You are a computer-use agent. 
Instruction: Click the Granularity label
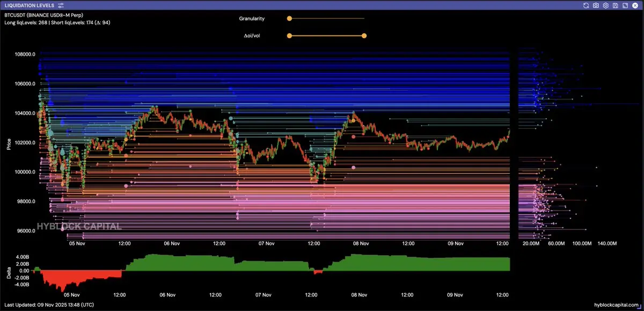point(252,19)
